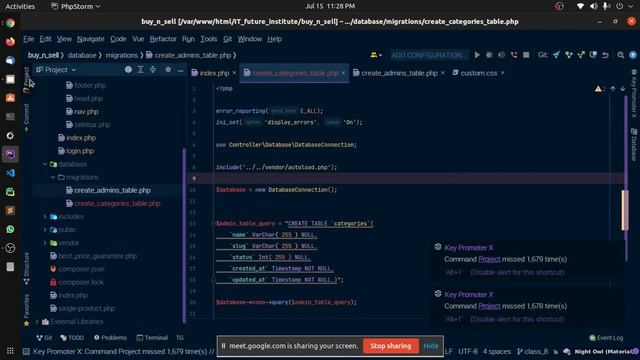
Task: Click the Select Opened File target icon
Action: tap(128, 70)
